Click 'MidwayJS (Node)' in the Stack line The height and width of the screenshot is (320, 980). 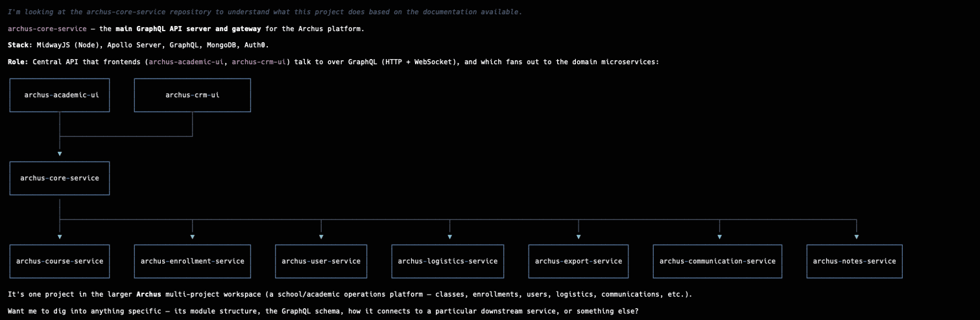[x=69, y=45]
